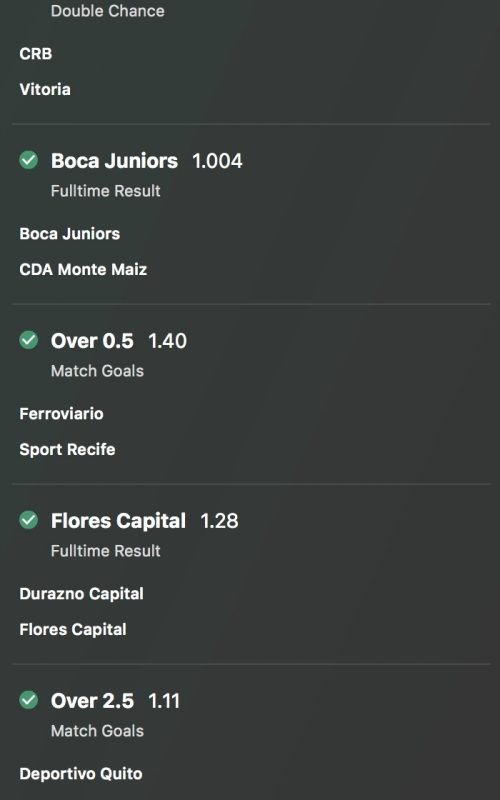Select the Sport Recife team name
Screen dimensions: 500x800
pyautogui.click(x=67, y=449)
